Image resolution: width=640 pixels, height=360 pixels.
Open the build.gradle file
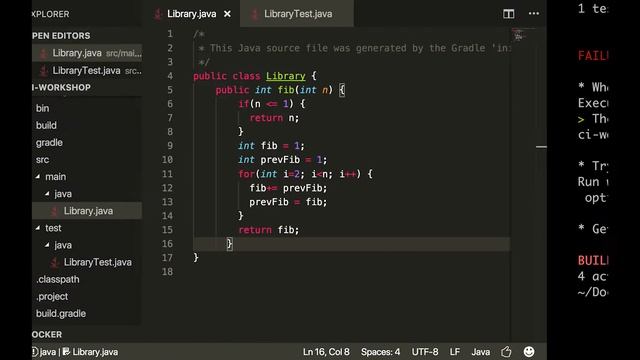click(x=61, y=314)
